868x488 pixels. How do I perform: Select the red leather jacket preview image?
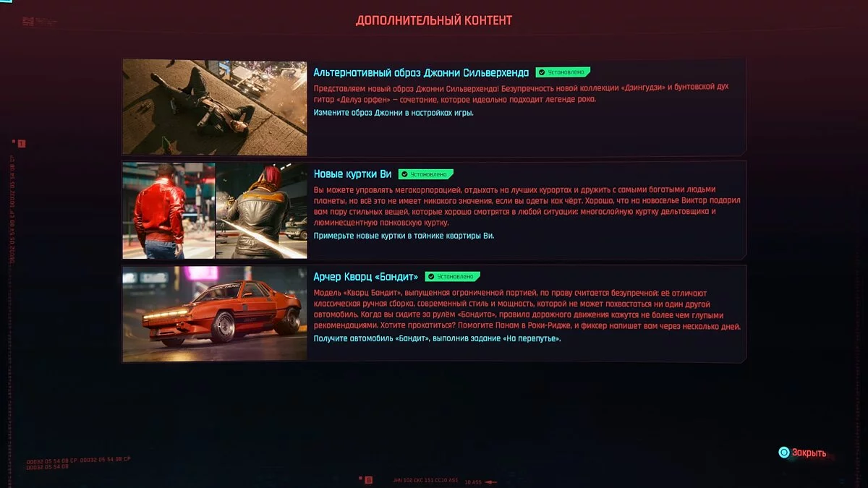pyautogui.click(x=169, y=210)
